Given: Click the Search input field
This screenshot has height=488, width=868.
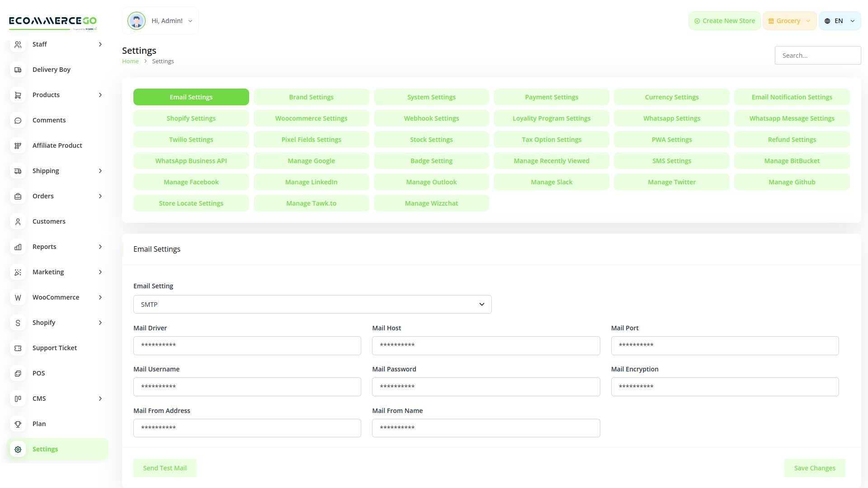Looking at the screenshot, I should click(x=817, y=55).
